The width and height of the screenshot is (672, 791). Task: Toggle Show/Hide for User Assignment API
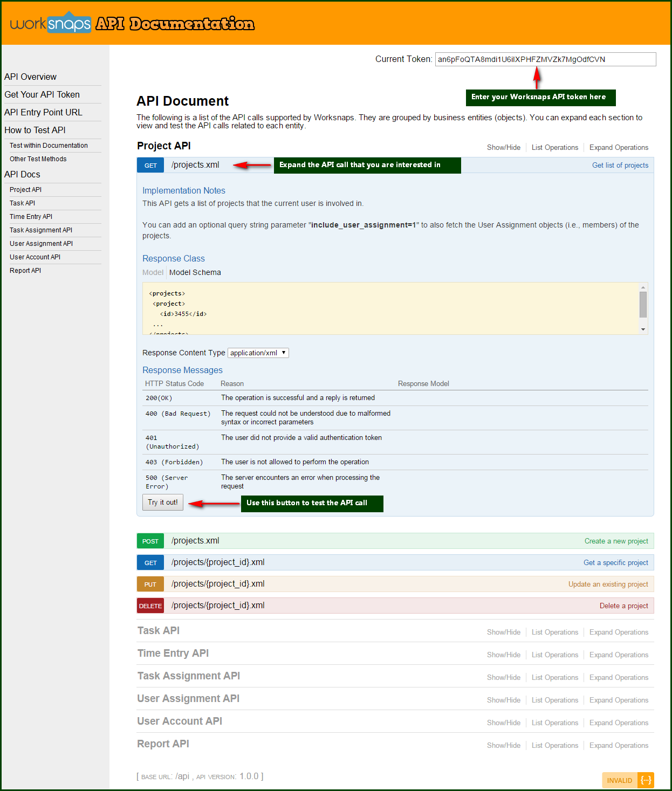click(504, 700)
